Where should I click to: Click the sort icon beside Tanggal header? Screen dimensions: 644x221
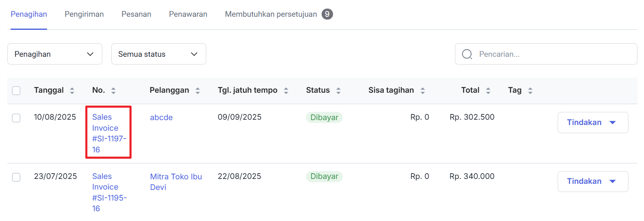(72, 91)
